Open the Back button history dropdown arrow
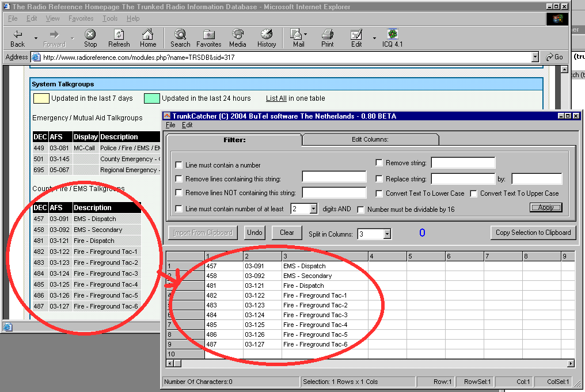This screenshot has width=585, height=392. [36, 37]
